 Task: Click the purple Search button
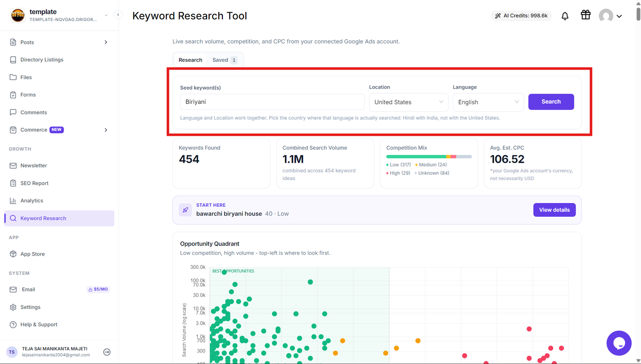551,102
